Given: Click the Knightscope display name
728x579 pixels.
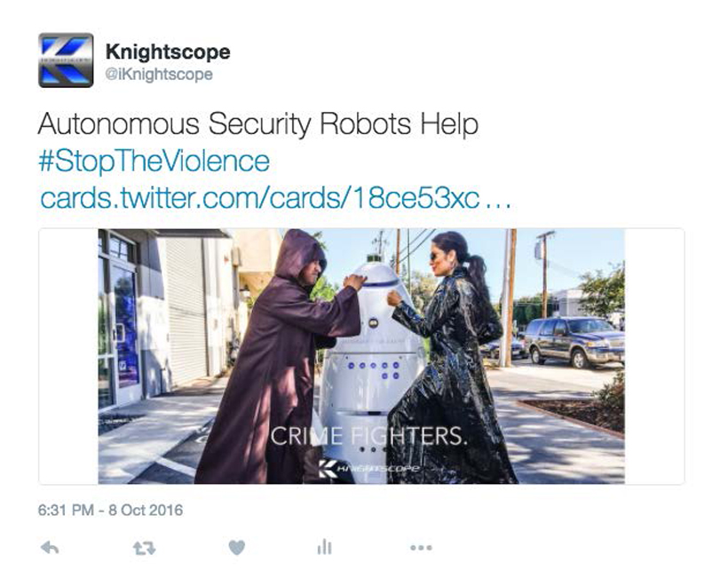Looking at the screenshot, I should [x=168, y=52].
